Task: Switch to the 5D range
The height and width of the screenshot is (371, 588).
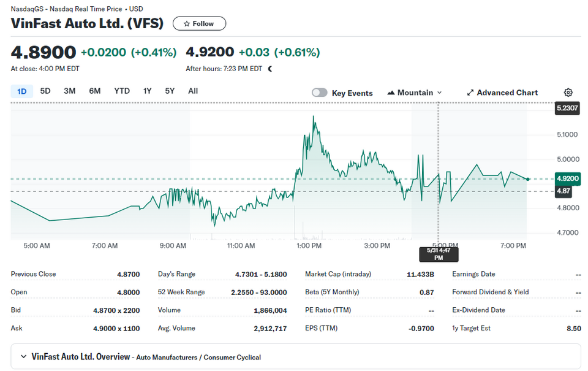Action: point(45,91)
